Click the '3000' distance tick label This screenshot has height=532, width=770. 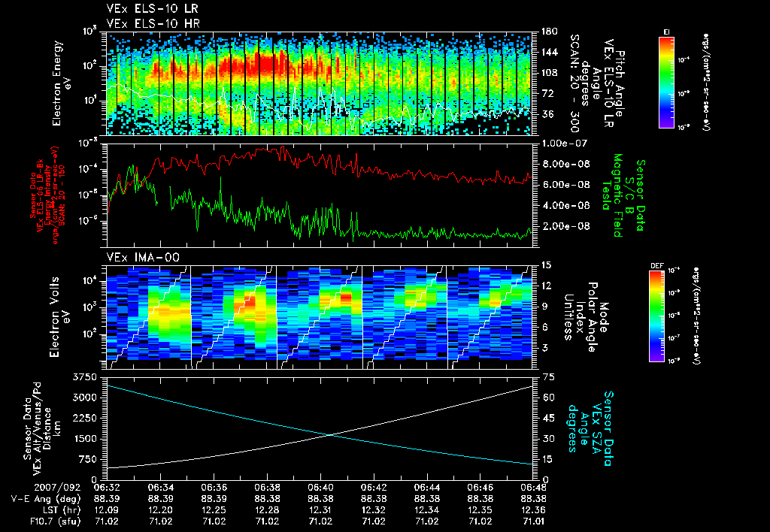point(85,397)
